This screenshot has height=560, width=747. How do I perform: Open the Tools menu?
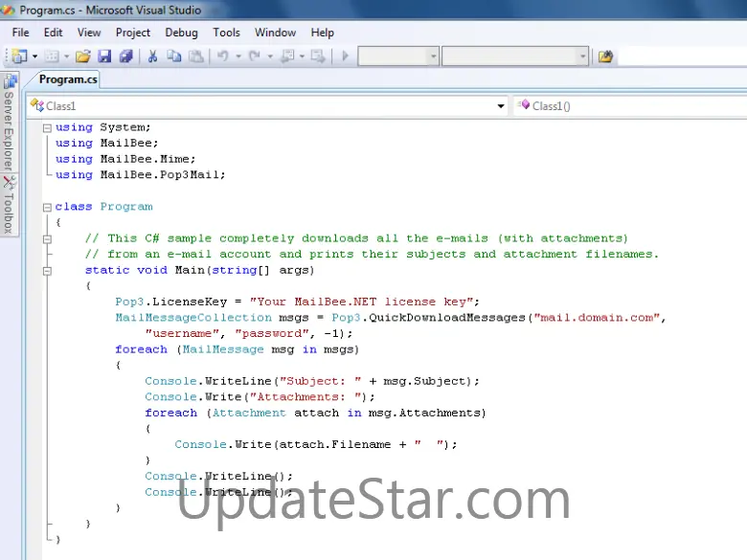pyautogui.click(x=226, y=33)
